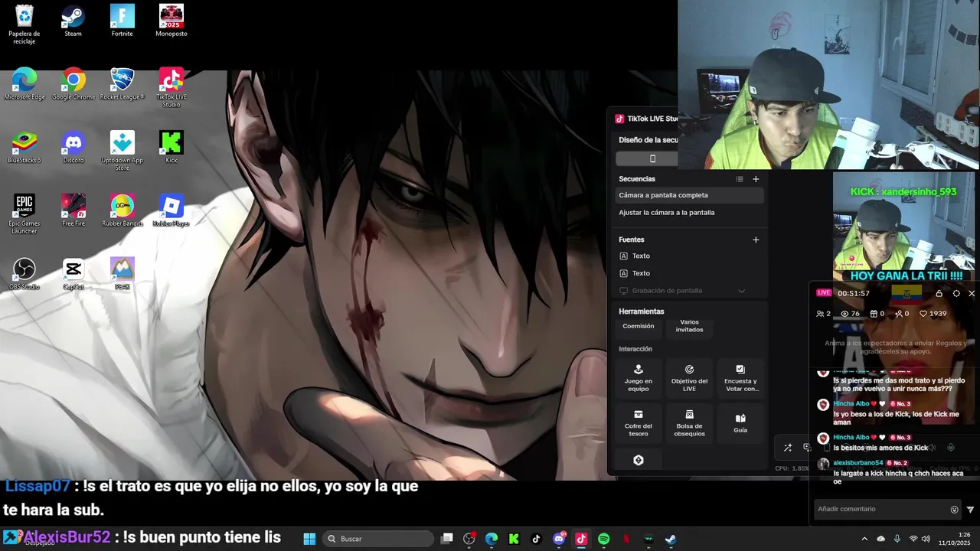Select the Google Chrome desktop icon
This screenshot has width=980, height=551.
[x=73, y=84]
